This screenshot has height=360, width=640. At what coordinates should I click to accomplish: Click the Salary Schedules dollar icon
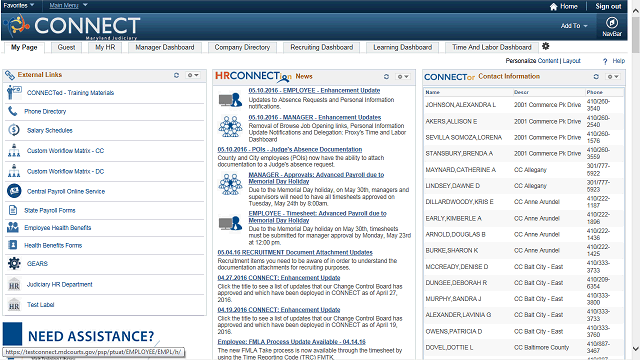coord(14,130)
